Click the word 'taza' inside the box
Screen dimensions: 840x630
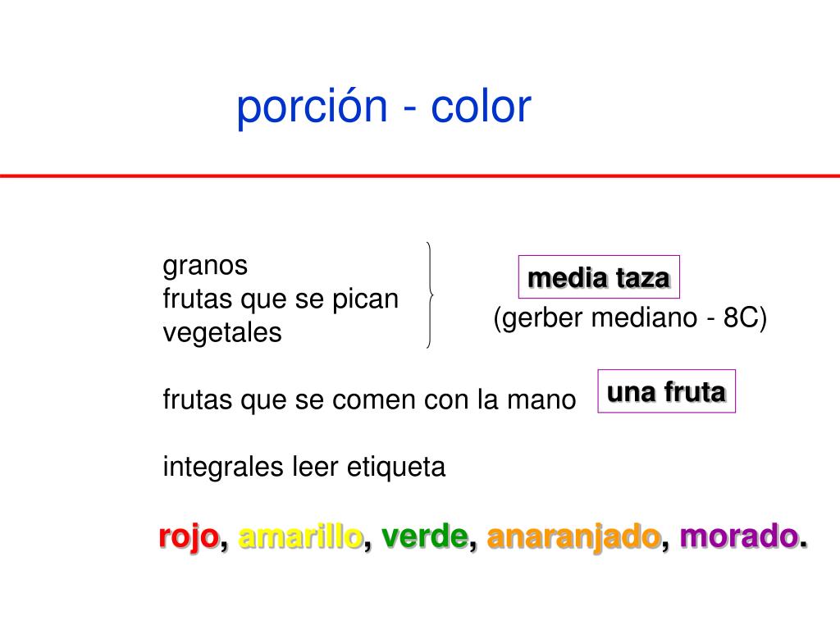(x=643, y=279)
